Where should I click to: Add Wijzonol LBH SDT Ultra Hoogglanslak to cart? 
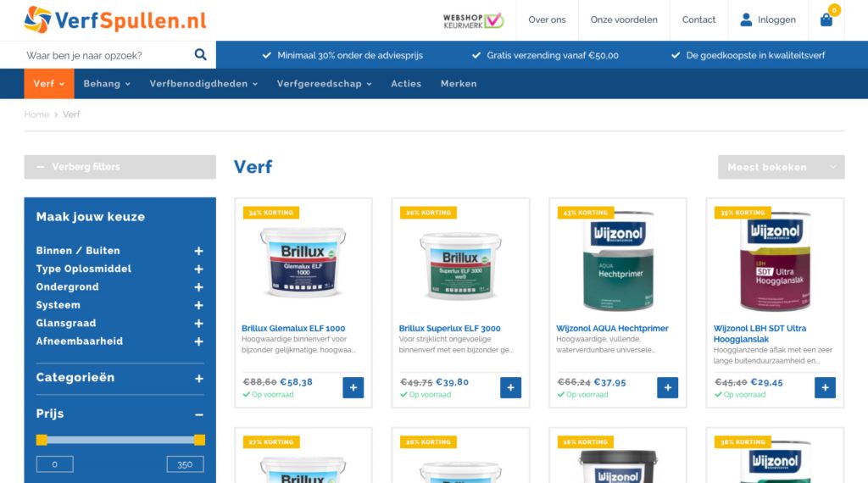click(x=825, y=387)
